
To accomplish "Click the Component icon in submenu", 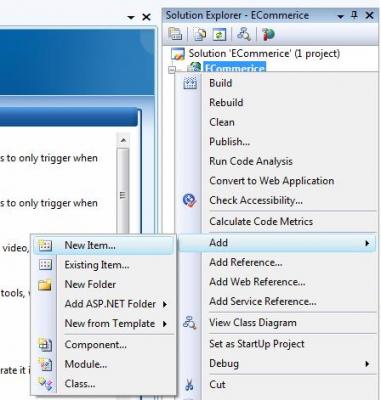I will pyautogui.click(x=45, y=344).
